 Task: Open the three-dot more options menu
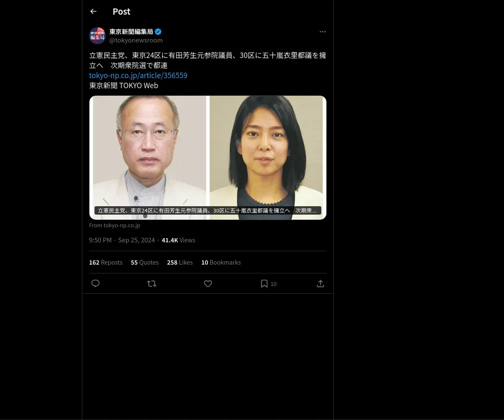pos(323,31)
